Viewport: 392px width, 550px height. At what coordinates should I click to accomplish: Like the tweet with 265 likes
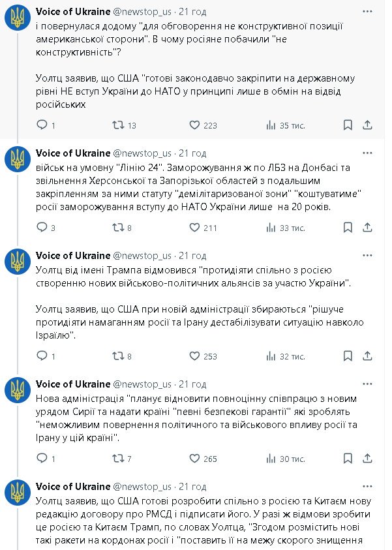click(x=194, y=458)
